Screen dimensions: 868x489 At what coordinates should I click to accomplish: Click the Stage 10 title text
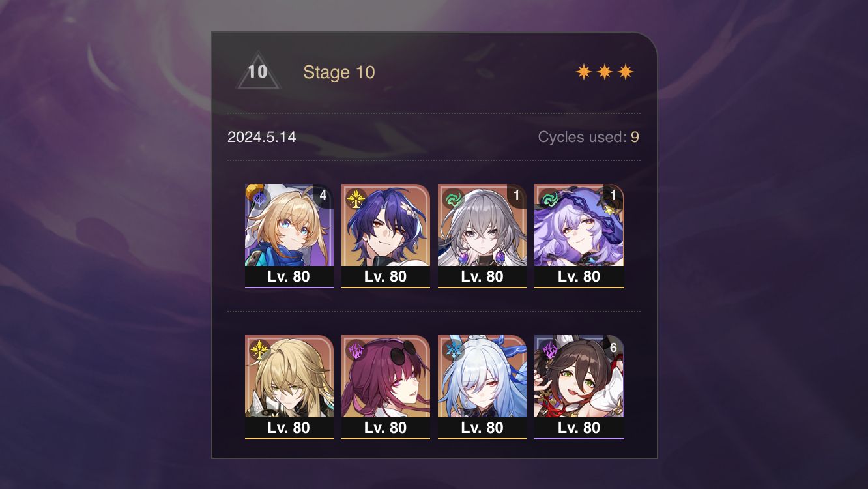pos(339,72)
